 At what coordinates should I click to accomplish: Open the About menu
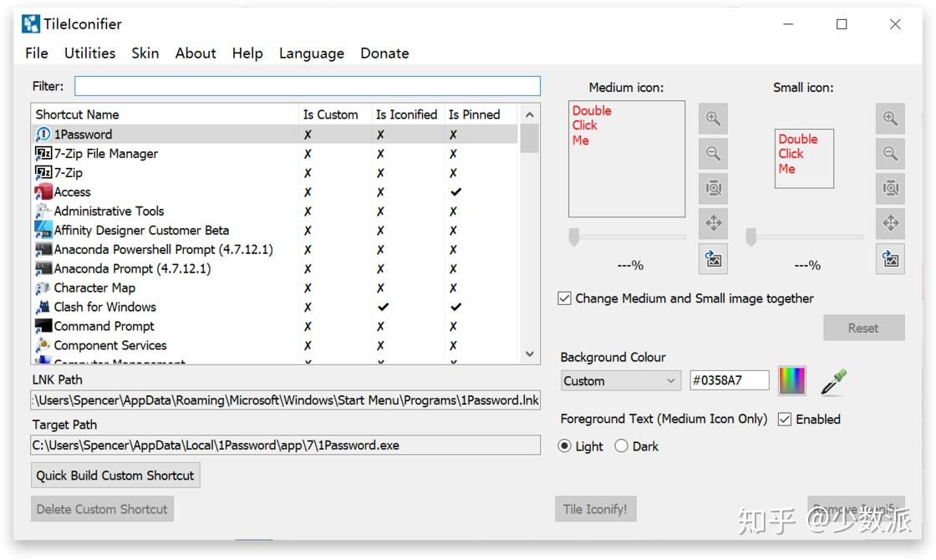click(196, 53)
